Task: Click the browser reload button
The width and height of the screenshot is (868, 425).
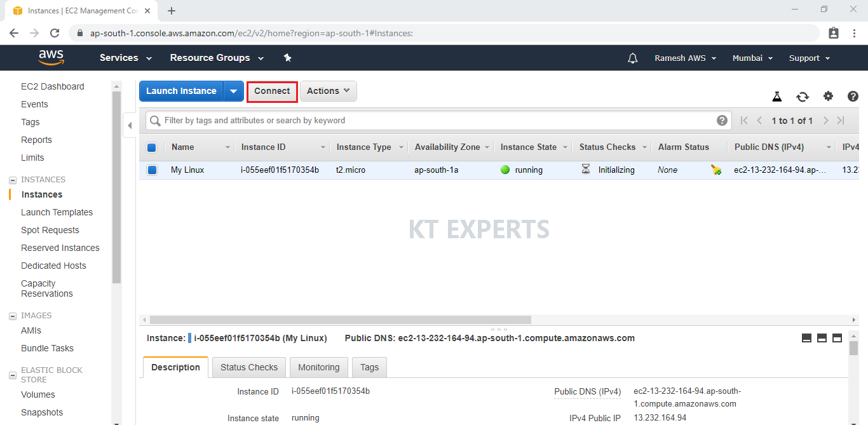Action: [55, 33]
